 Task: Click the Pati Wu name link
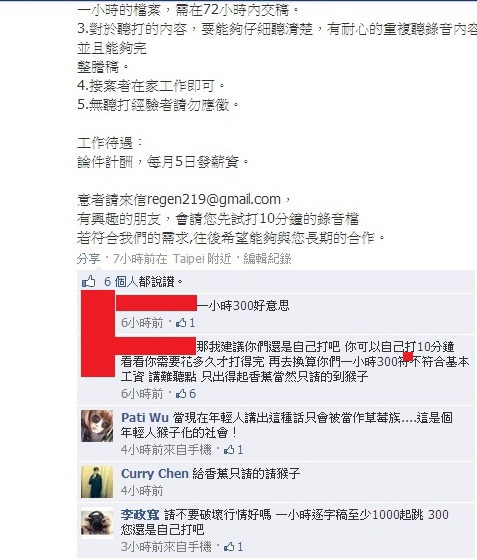click(145, 418)
